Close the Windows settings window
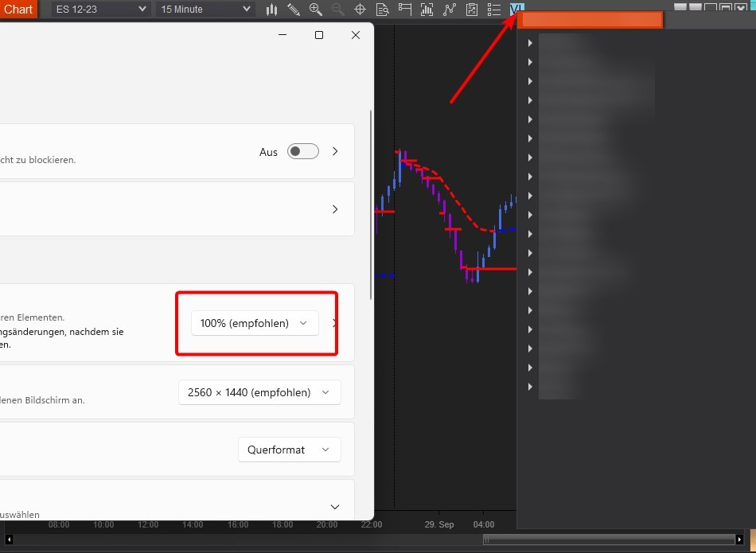The height and width of the screenshot is (553, 756). tap(356, 35)
